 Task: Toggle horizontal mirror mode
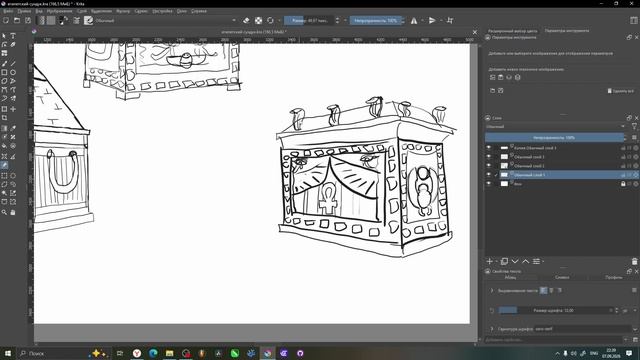click(414, 20)
